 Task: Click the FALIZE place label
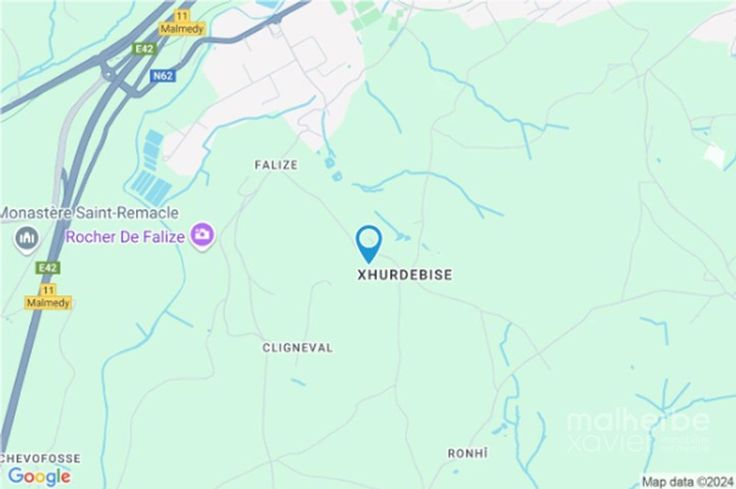pos(276,165)
